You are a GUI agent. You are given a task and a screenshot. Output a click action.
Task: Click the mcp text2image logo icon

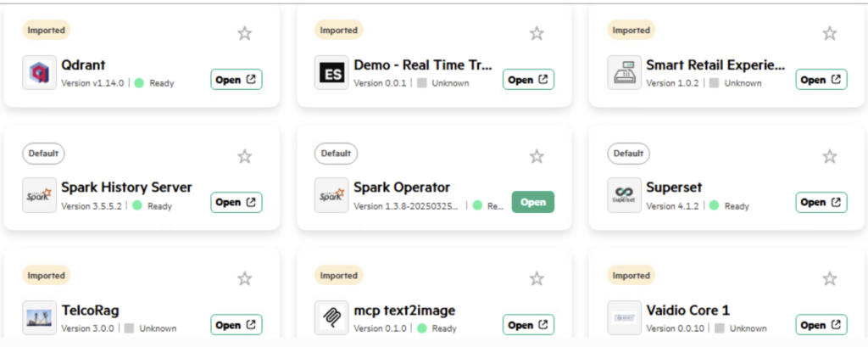(x=331, y=318)
